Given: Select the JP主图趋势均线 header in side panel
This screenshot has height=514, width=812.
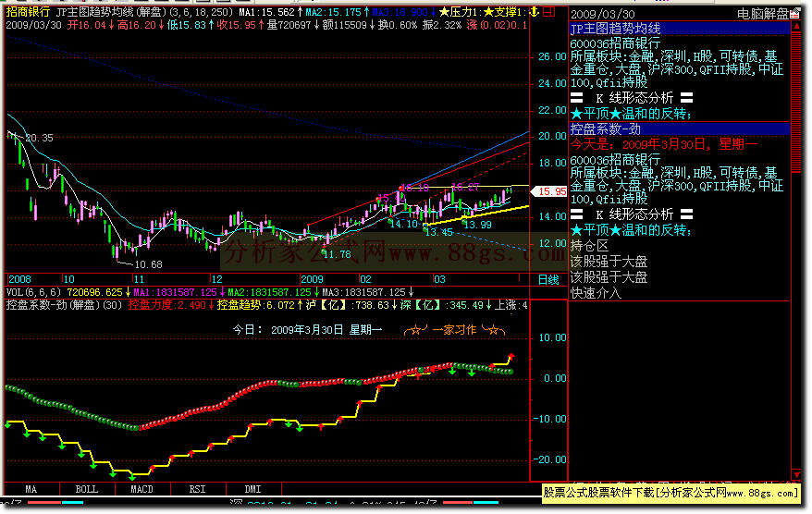Looking at the screenshot, I should tap(680, 29).
